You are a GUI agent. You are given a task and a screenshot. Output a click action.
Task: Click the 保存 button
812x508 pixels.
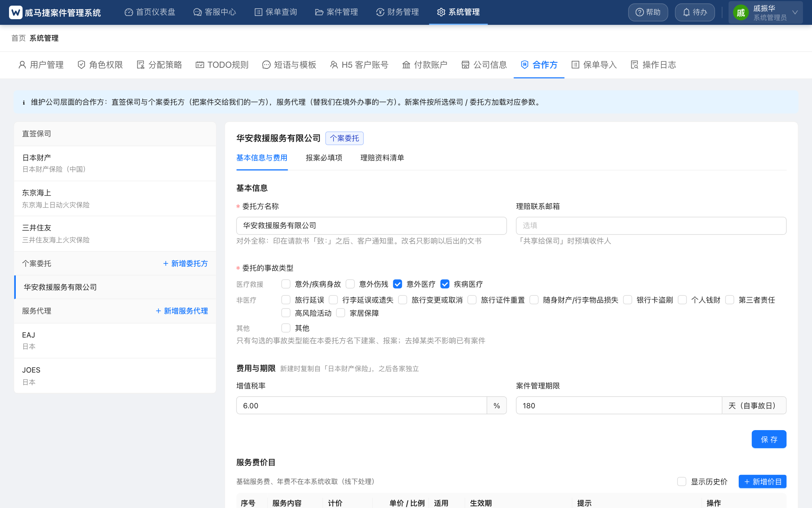point(769,440)
